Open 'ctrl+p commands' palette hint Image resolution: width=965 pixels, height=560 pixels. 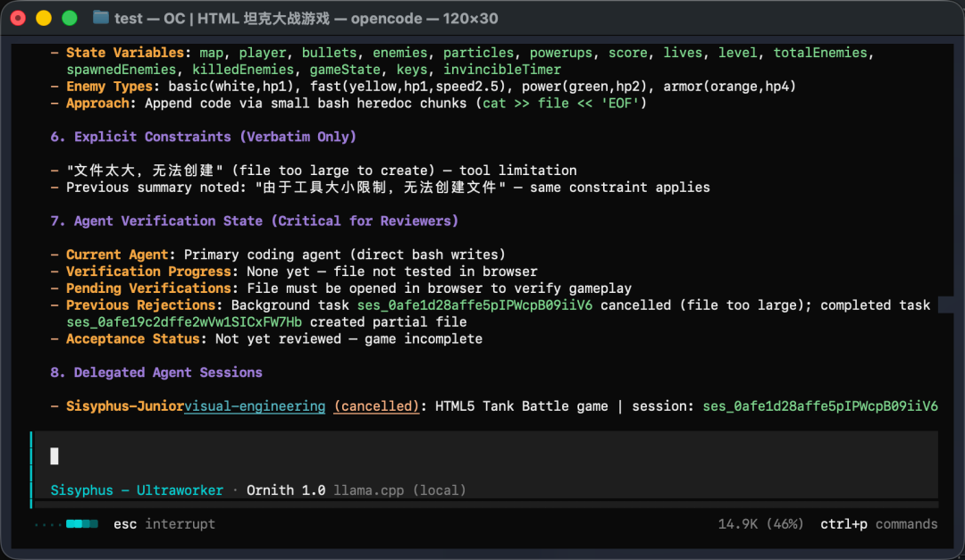coord(879,524)
